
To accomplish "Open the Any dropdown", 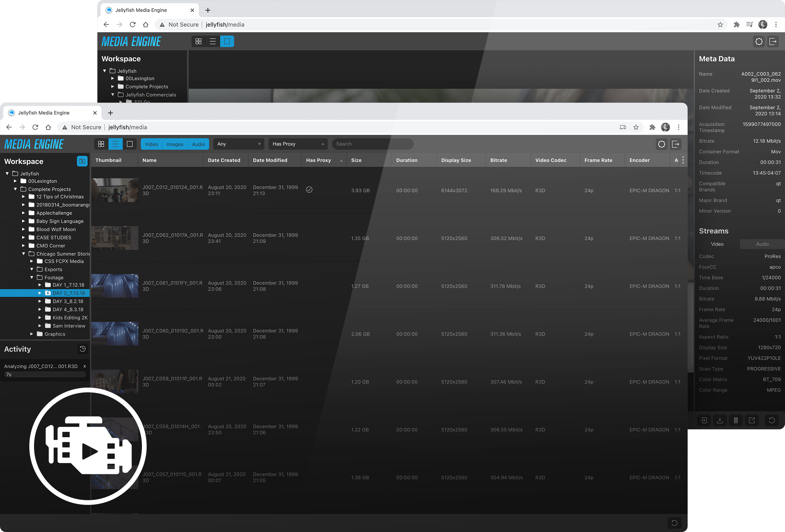I will coord(238,144).
